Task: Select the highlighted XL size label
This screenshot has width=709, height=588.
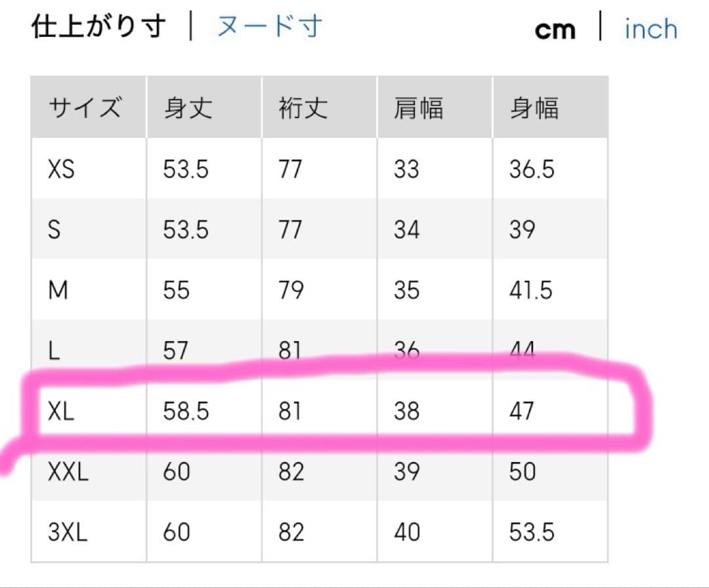Action: point(62,411)
